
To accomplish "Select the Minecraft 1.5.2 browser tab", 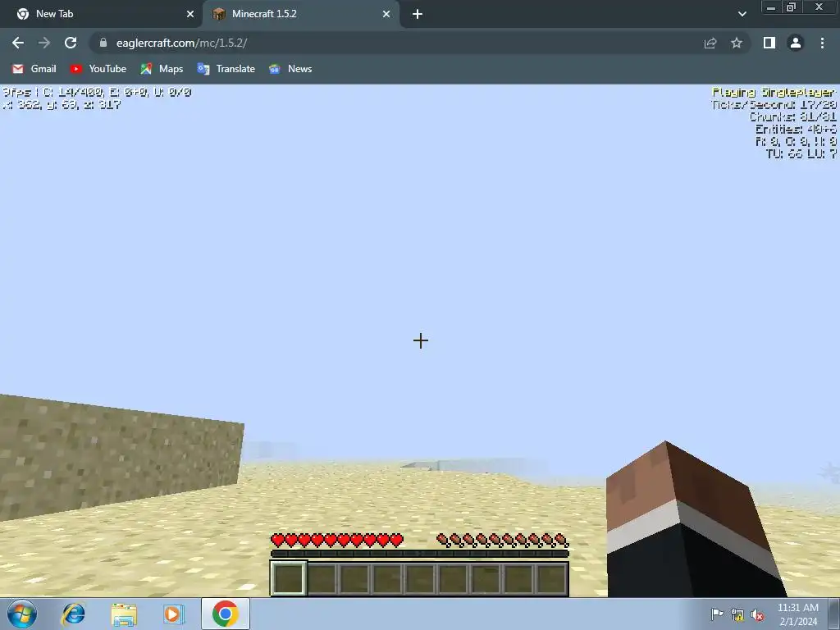I will (300, 14).
